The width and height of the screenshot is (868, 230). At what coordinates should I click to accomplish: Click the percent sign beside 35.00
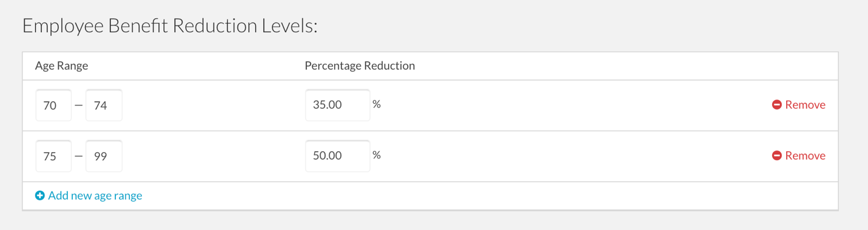click(x=377, y=104)
